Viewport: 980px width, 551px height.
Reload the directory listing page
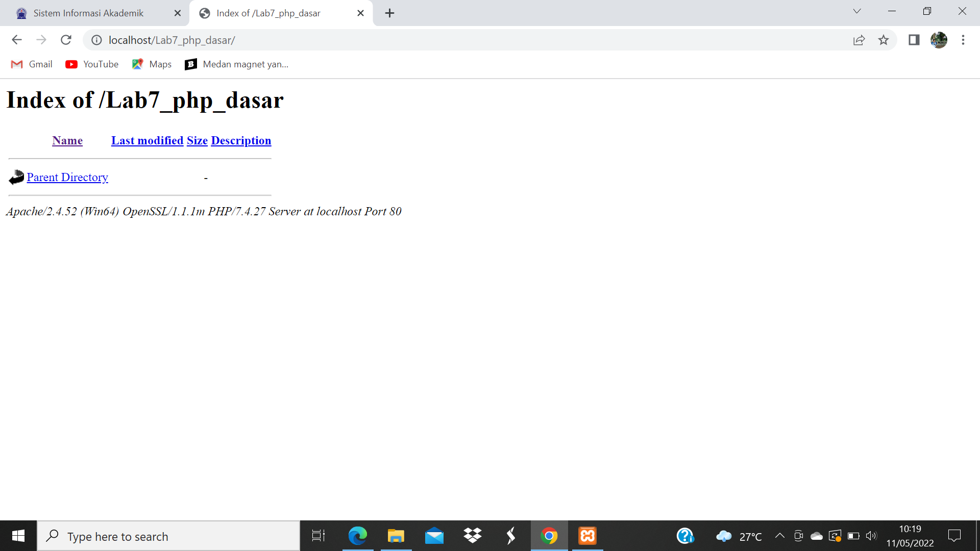[x=66, y=40]
